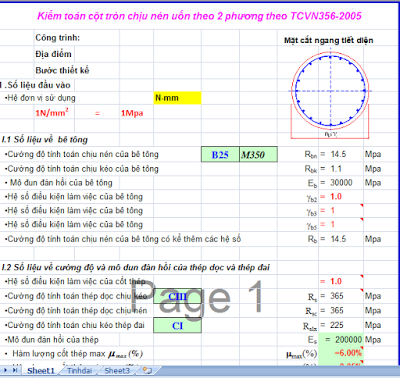Screen dimensions: 400x378
Task: Select 'Cường độ tính toán chịu kéo thép đai' label
Action: coord(75,325)
